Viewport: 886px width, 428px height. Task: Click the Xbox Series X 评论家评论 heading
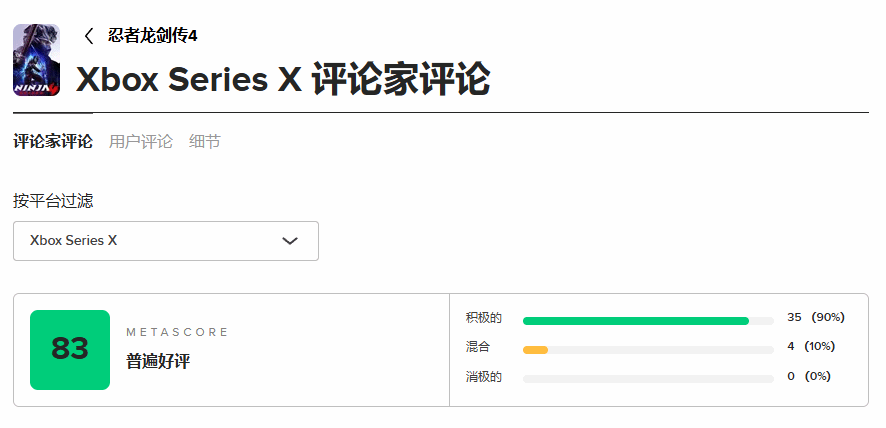click(283, 80)
